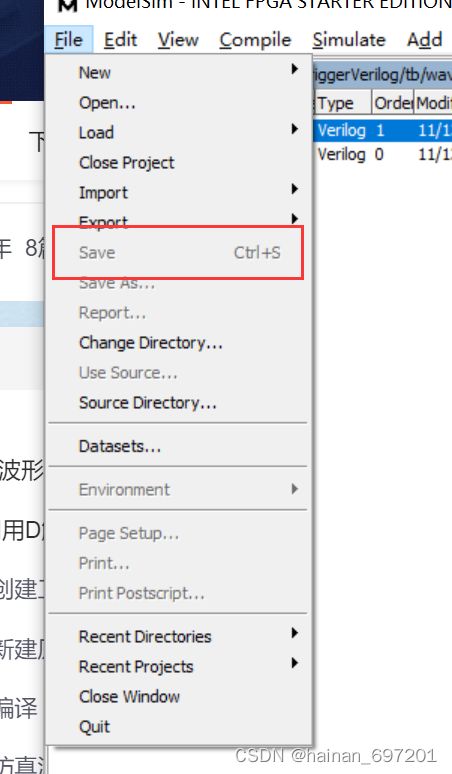
Task: Click the Type column header
Action: (342, 103)
